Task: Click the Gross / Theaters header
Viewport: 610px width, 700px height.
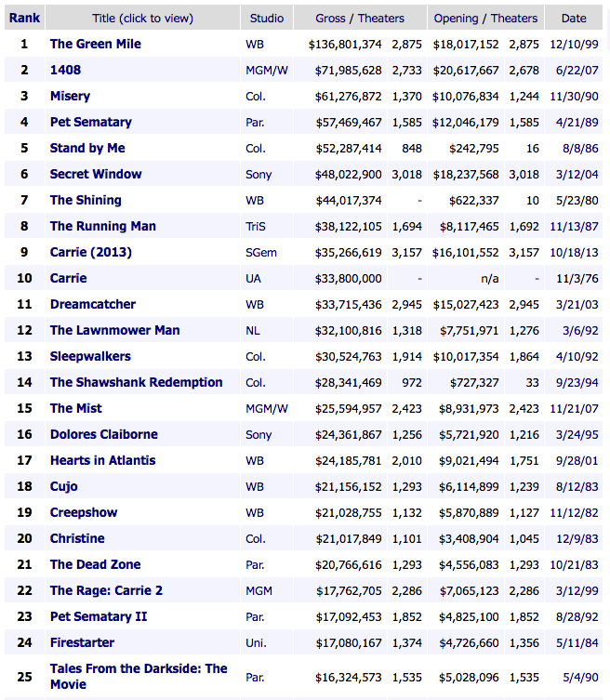Action: pyautogui.click(x=361, y=18)
